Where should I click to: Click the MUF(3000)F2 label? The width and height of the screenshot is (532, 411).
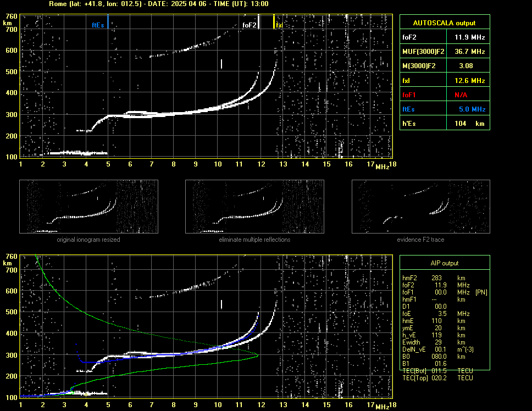tap(423, 52)
